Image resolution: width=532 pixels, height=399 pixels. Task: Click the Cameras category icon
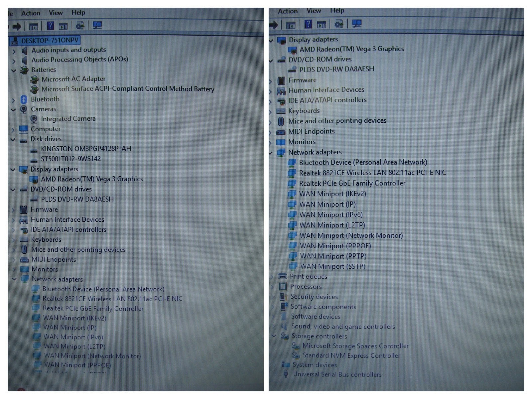(x=23, y=109)
